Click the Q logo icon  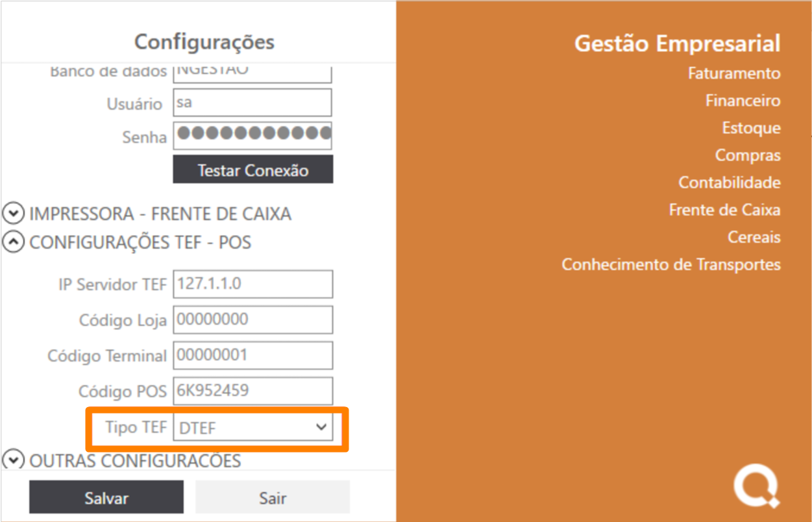pos(756,487)
